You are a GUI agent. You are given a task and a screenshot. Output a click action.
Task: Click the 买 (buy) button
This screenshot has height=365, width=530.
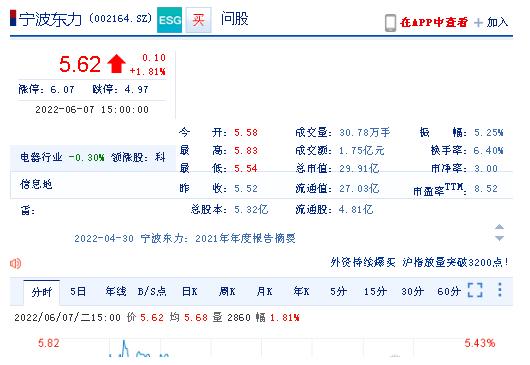[x=199, y=20]
